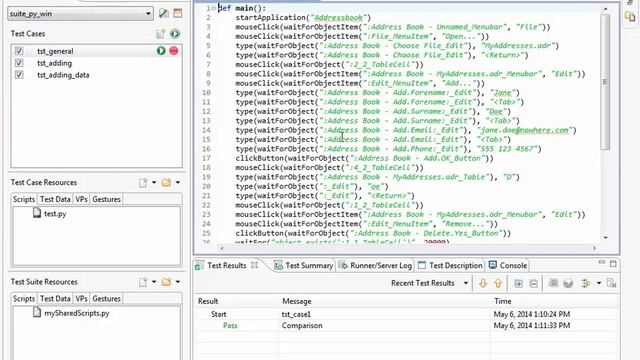Create new Test Case Resources file icon

point(143,182)
